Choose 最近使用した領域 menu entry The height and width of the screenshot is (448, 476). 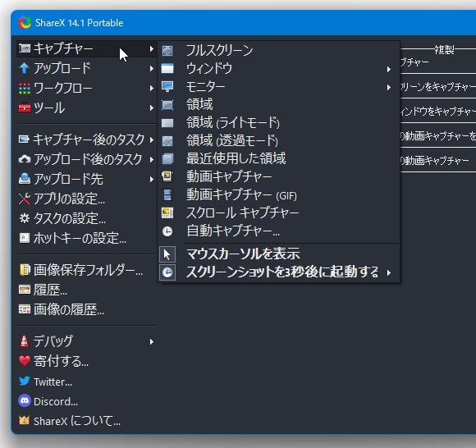[x=278, y=158]
